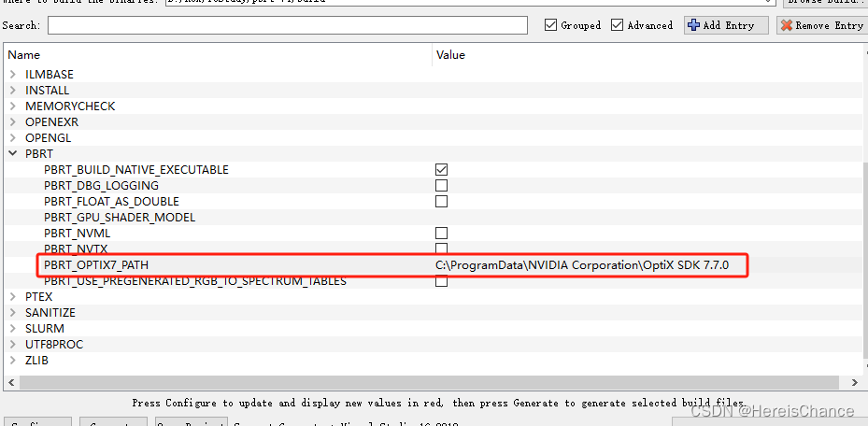The image size is (868, 426).
Task: Click the vertical scrollbar of the entry list
Action: click(x=864, y=259)
